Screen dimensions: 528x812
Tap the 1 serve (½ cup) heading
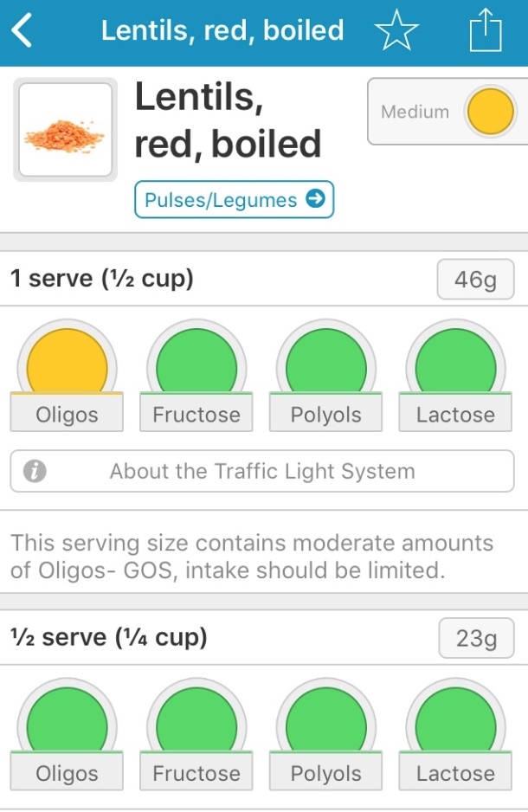click(102, 279)
